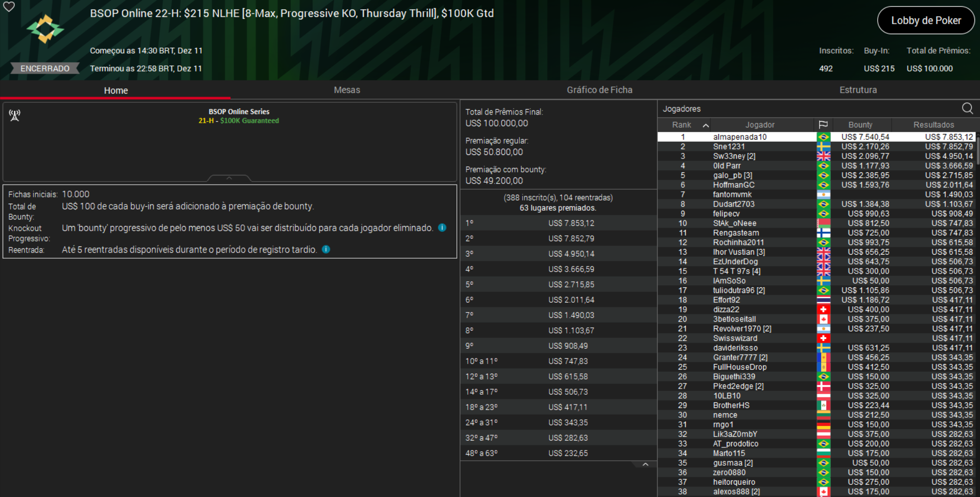Click the ENCERRADO status ribbon
The height and width of the screenshot is (497, 980).
(x=44, y=68)
